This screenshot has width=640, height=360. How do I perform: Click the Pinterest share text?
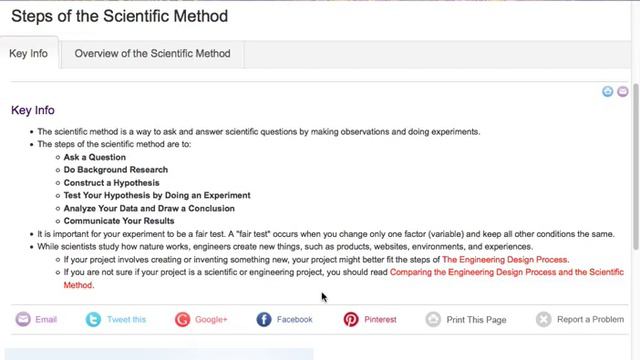coord(380,319)
